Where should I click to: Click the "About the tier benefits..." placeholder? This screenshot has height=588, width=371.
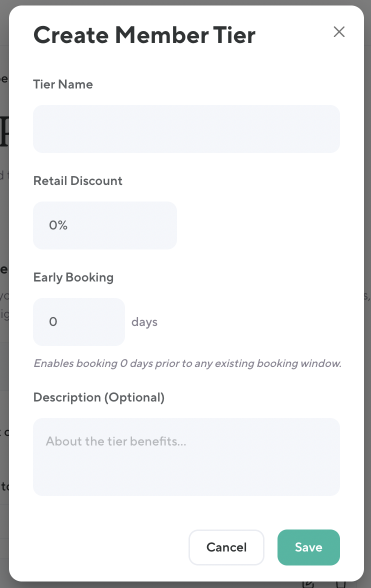[116, 441]
